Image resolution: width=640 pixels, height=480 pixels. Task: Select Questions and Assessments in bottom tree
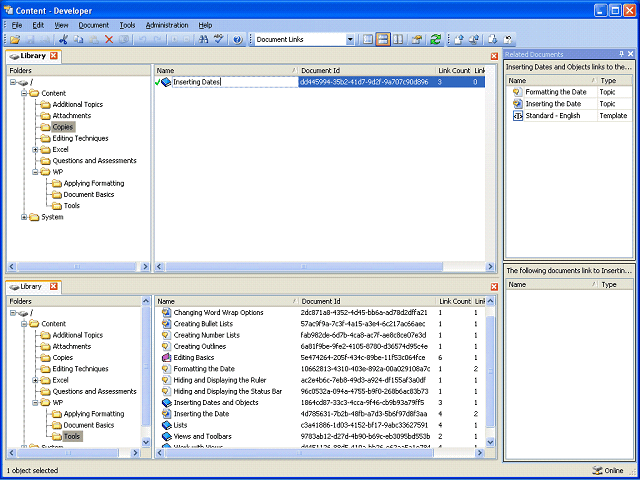[x=94, y=391]
